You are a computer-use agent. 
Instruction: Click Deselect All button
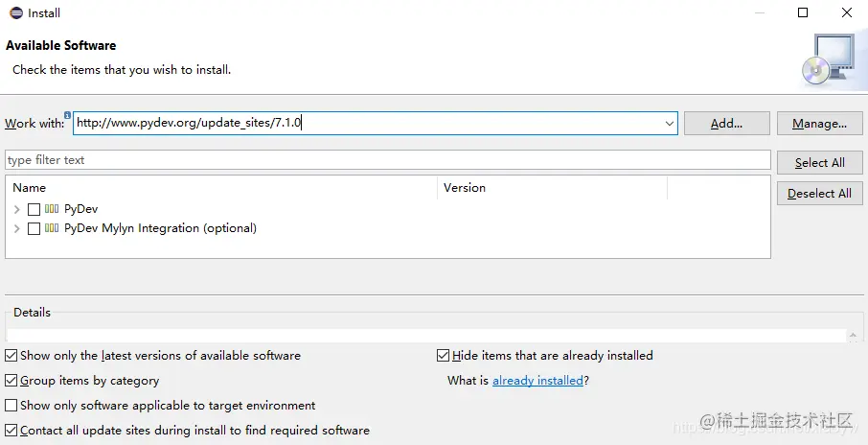[x=819, y=194]
